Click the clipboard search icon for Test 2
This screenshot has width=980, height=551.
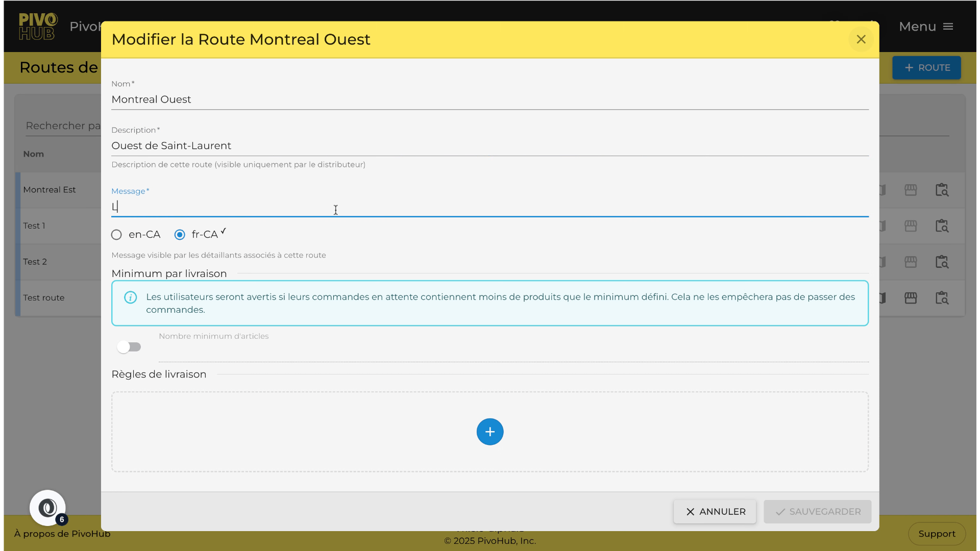pyautogui.click(x=941, y=262)
